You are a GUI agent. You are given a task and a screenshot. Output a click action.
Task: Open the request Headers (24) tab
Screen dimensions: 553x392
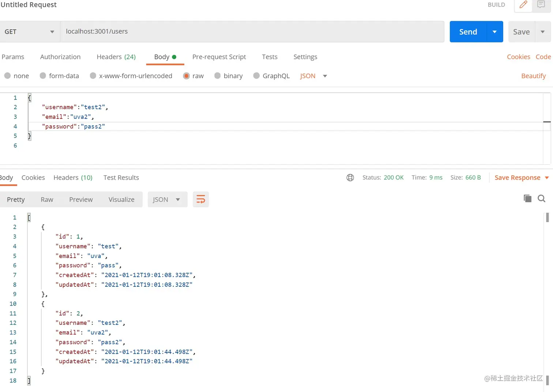(x=116, y=57)
